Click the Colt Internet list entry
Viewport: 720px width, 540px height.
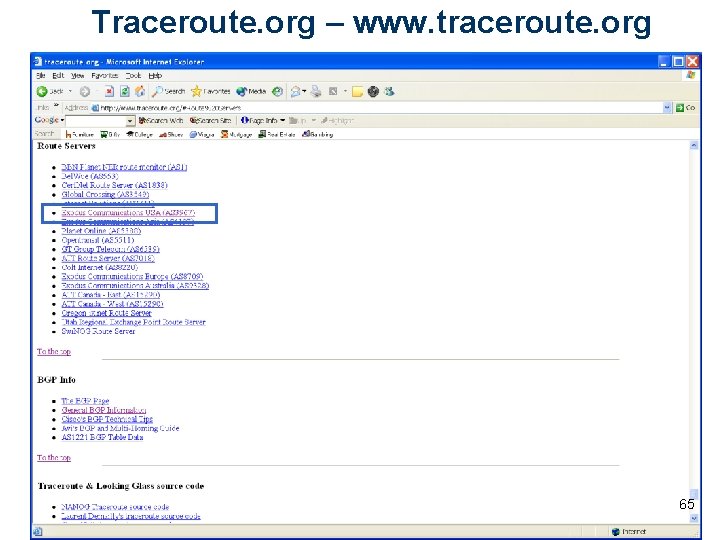point(100,267)
